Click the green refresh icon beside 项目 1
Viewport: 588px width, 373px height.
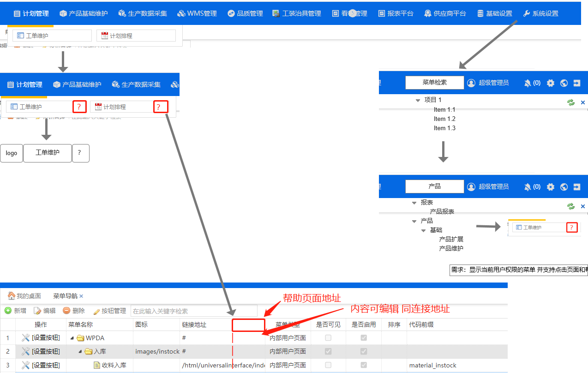[x=571, y=102]
